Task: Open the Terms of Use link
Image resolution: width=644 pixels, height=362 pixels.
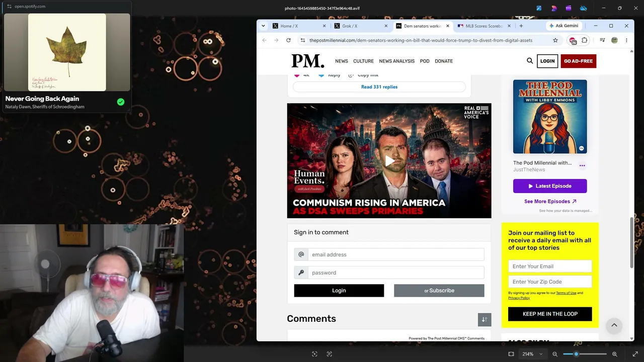Action: tap(566, 293)
